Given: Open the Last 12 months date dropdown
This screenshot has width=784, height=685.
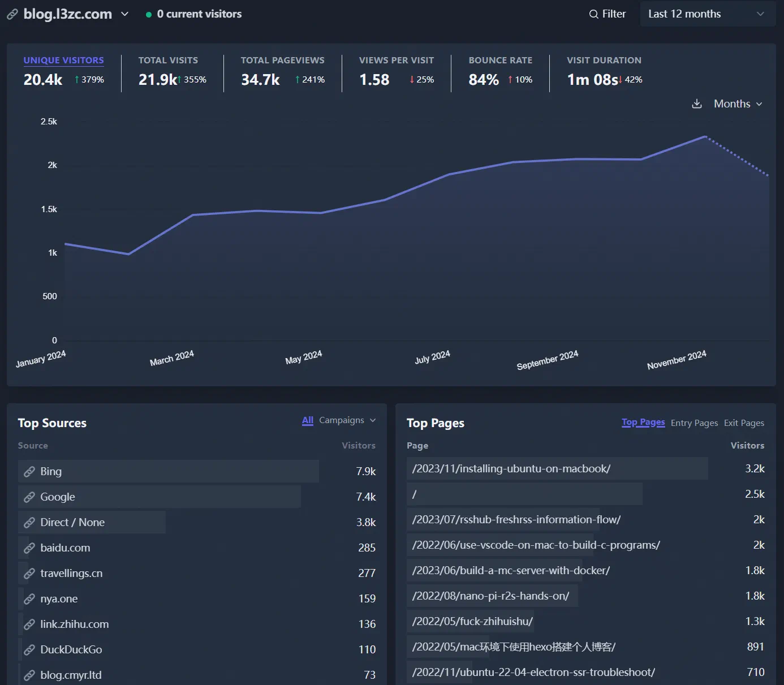Looking at the screenshot, I should click(x=705, y=14).
